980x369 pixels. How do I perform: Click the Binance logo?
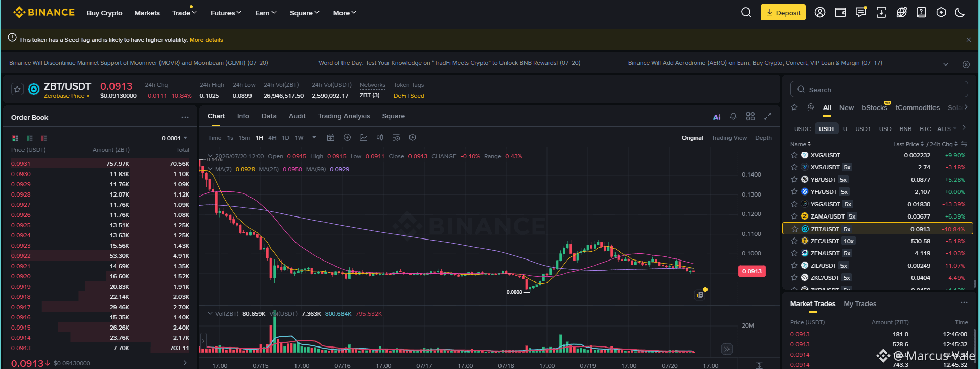[x=44, y=12]
